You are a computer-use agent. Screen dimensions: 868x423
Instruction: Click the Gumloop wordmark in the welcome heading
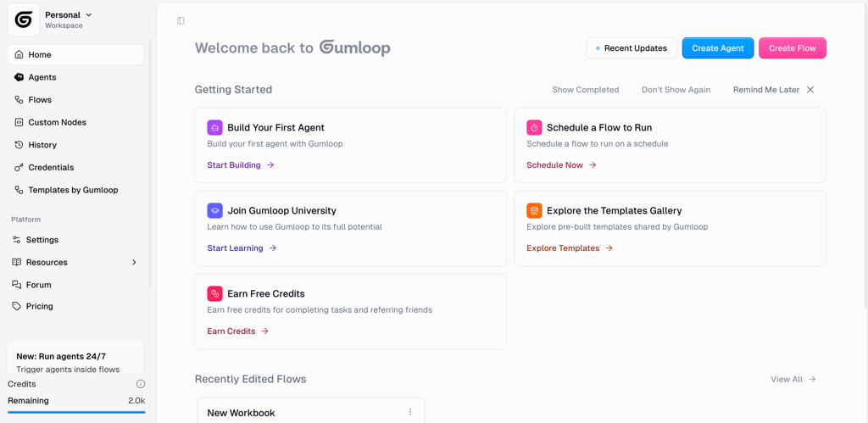[355, 48]
